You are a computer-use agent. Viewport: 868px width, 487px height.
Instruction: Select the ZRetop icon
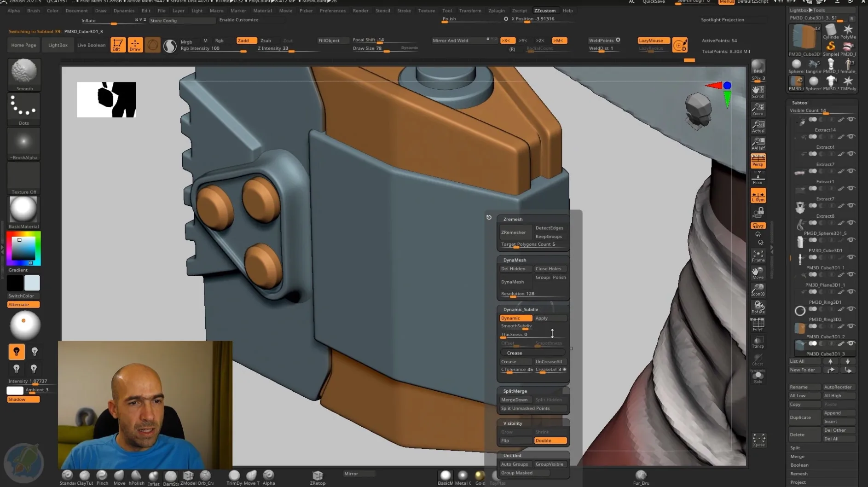[318, 477]
